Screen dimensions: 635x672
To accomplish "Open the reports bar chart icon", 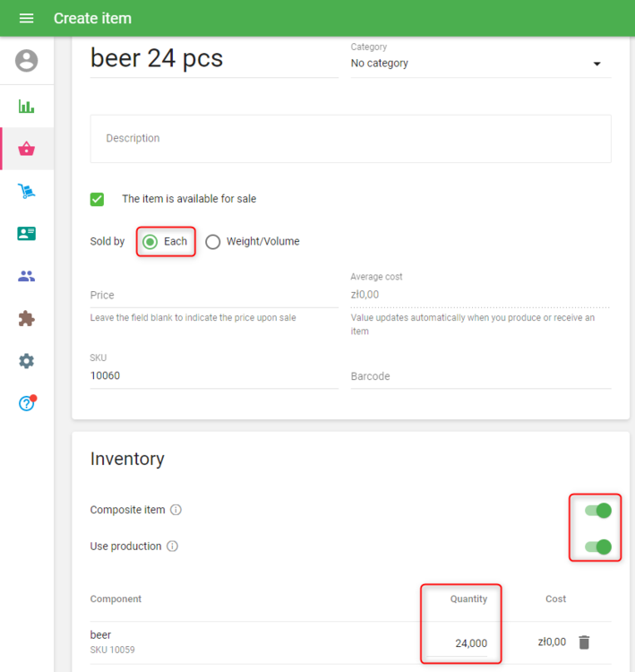I will [27, 107].
